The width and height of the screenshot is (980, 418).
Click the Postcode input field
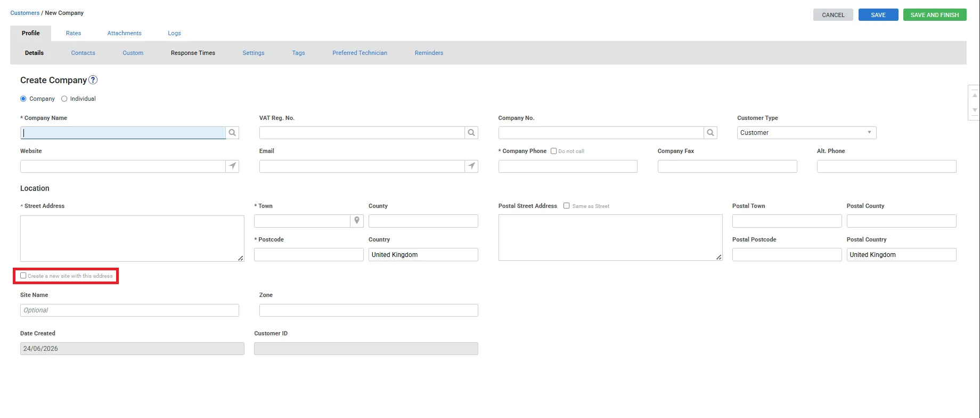pos(309,254)
